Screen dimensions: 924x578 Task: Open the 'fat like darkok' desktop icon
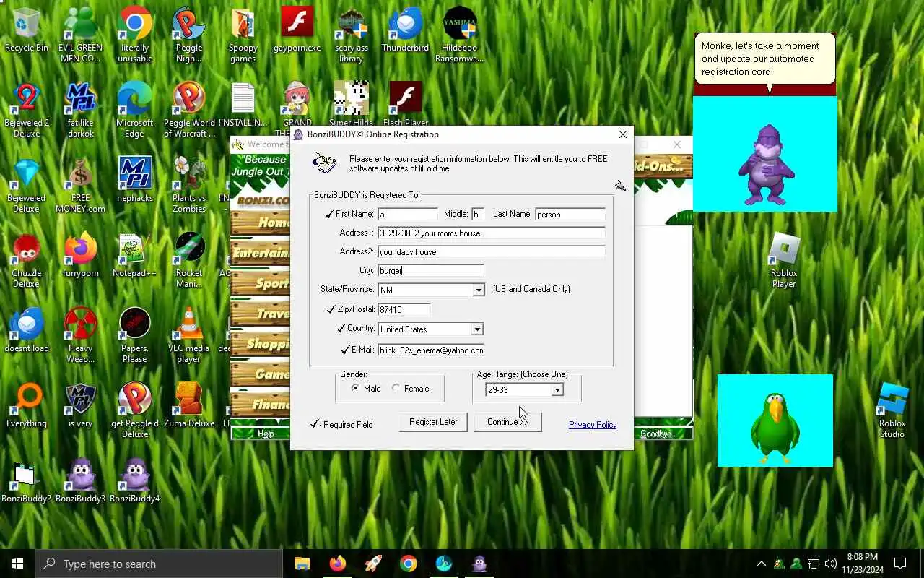click(80, 110)
